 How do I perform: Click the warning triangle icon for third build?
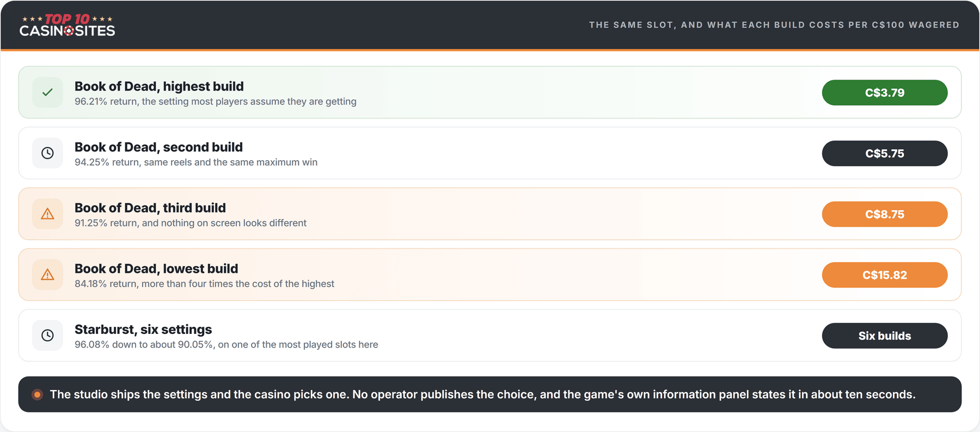point(47,214)
